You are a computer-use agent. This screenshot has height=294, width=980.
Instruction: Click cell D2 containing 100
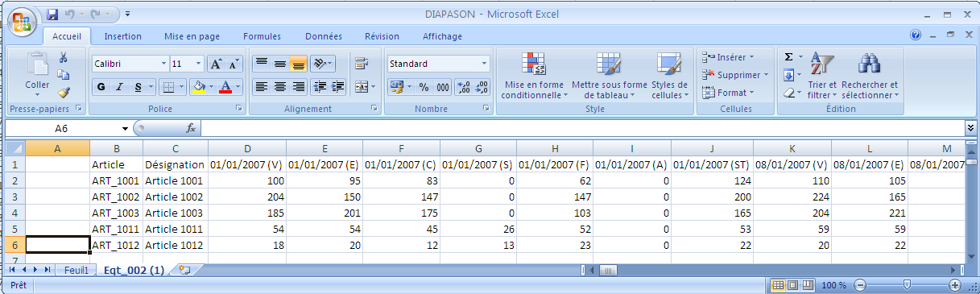pyautogui.click(x=246, y=180)
